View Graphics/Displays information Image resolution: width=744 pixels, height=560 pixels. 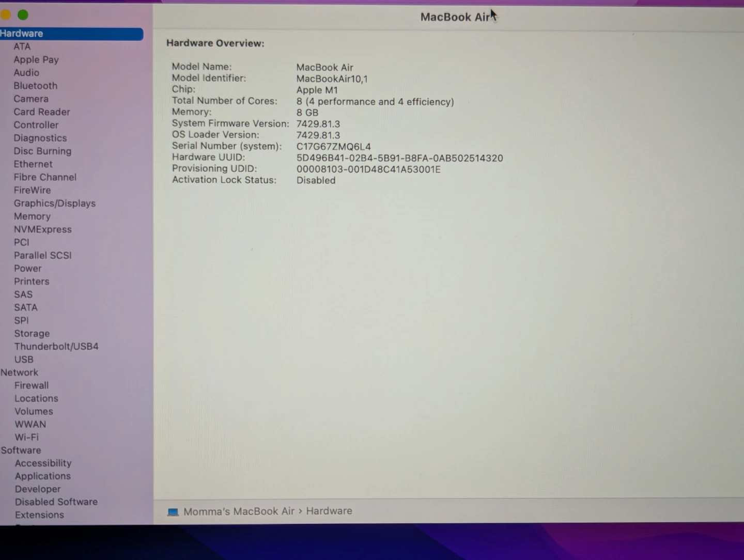click(x=55, y=204)
